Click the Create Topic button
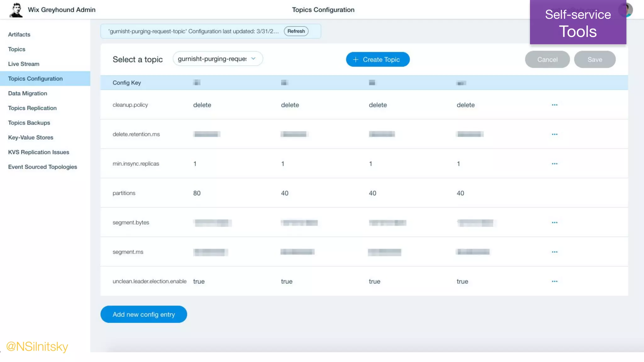644x362 pixels. pyautogui.click(x=378, y=59)
